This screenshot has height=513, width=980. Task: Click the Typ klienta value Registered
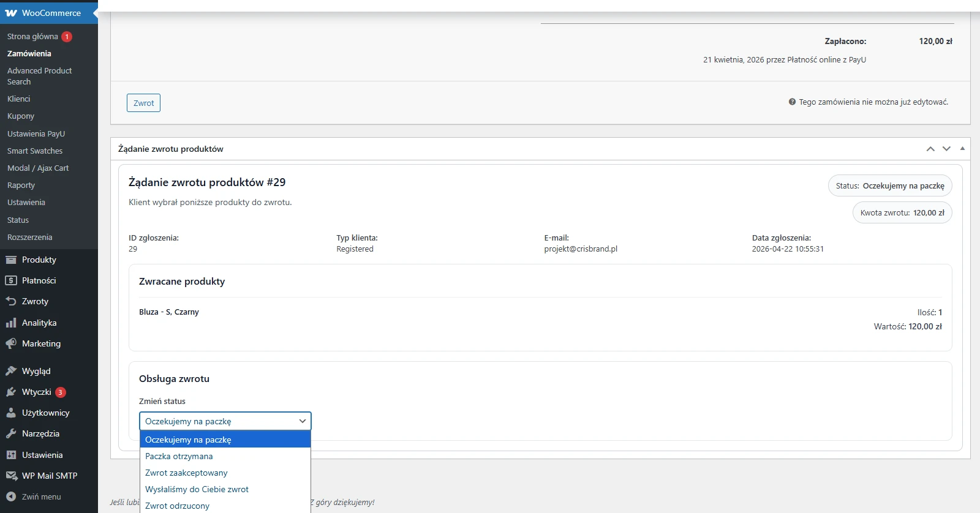(355, 249)
